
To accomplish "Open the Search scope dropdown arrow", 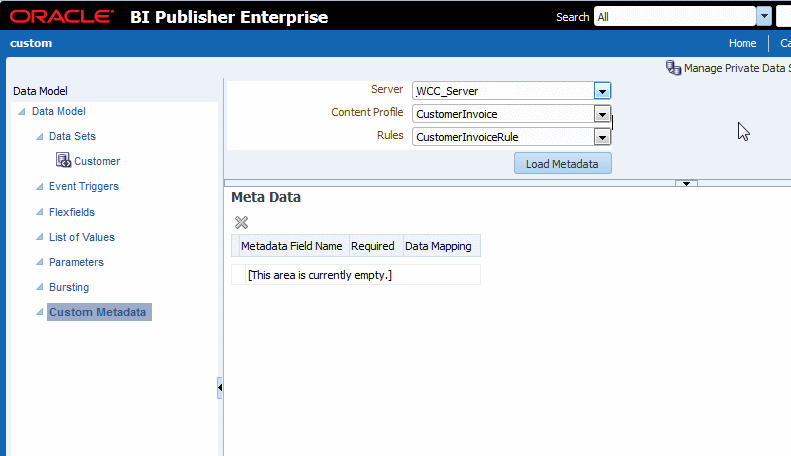I will pos(764,16).
